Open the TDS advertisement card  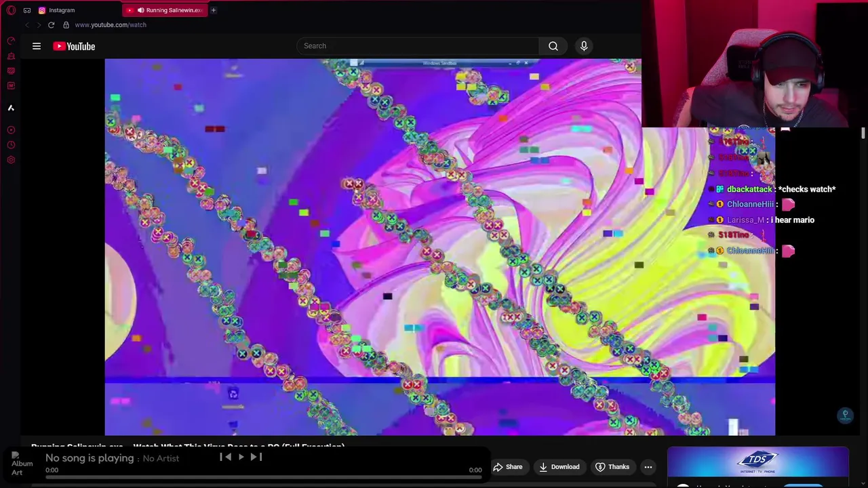(x=758, y=467)
